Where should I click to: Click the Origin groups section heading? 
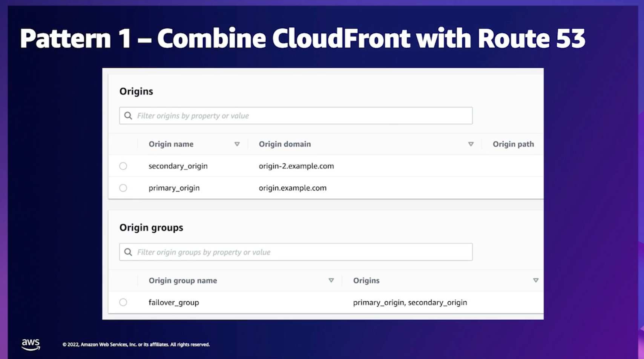151,227
